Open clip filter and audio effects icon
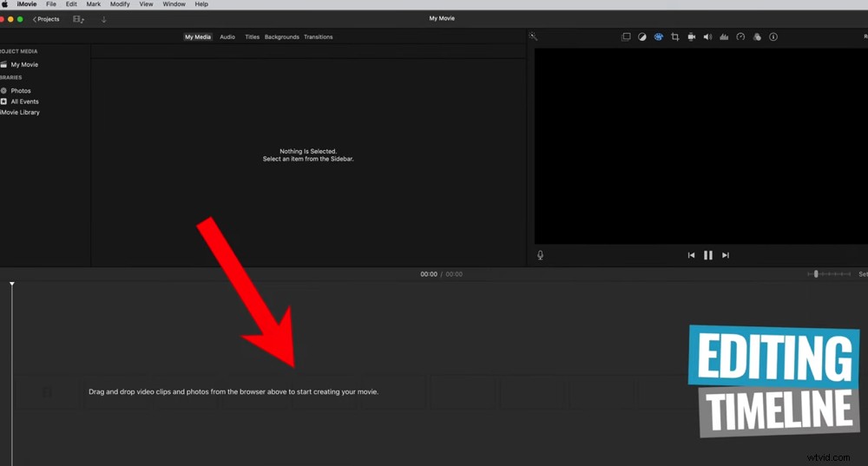Image resolution: width=868 pixels, height=466 pixels. point(757,37)
